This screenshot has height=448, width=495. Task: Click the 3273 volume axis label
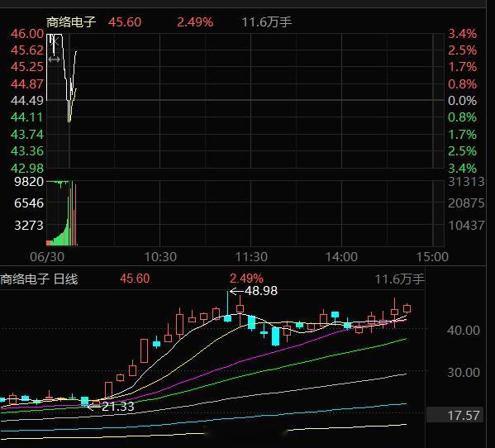[x=29, y=225]
